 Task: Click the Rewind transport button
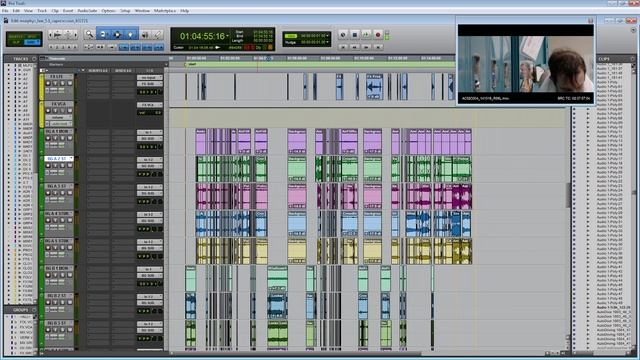[x=355, y=47]
